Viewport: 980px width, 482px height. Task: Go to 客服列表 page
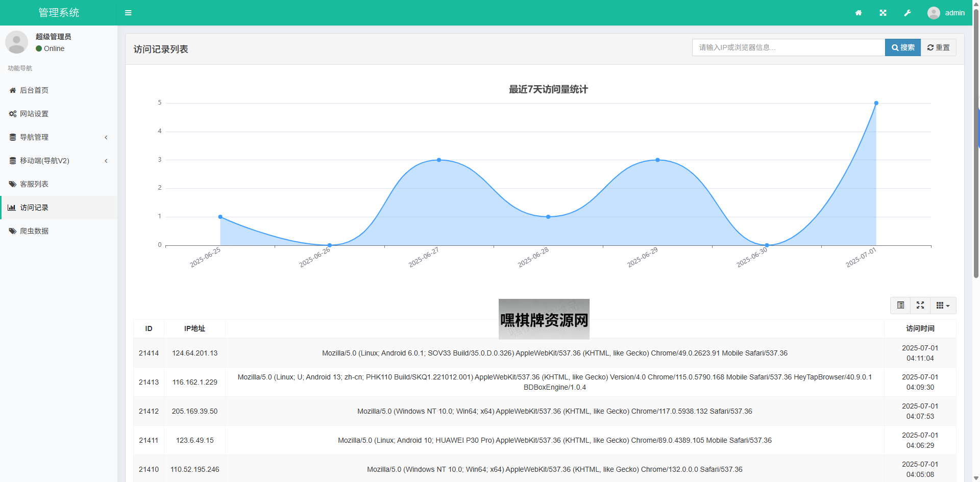(x=34, y=184)
